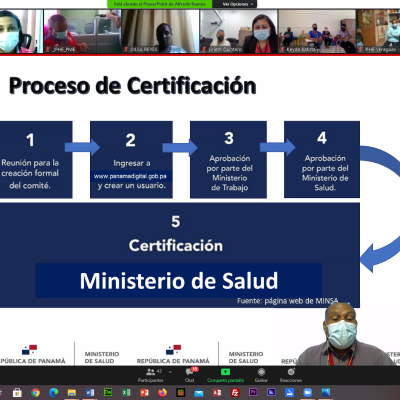
Task: Open the Mail app from the taskbar
Action: [x=199, y=393]
